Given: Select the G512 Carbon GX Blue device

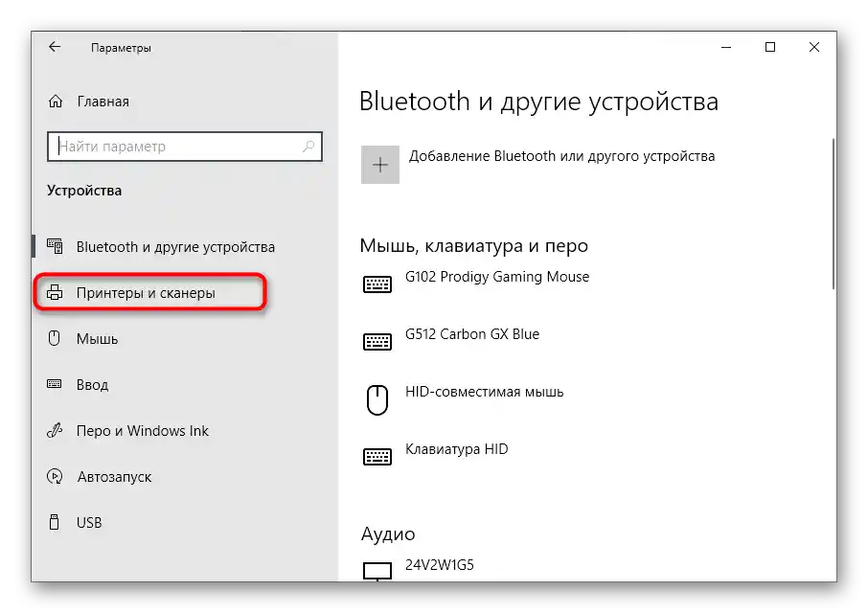Looking at the screenshot, I should pyautogui.click(x=472, y=334).
